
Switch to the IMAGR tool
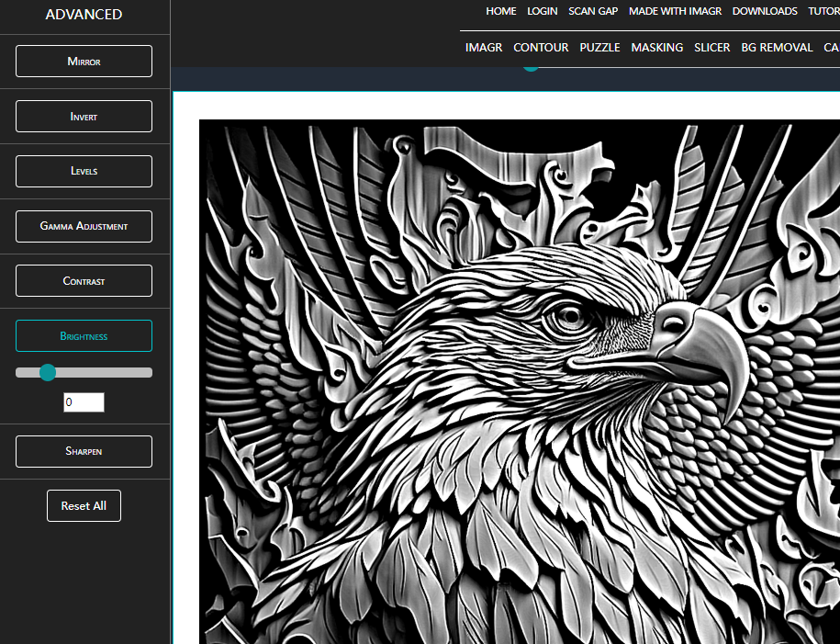tap(484, 48)
